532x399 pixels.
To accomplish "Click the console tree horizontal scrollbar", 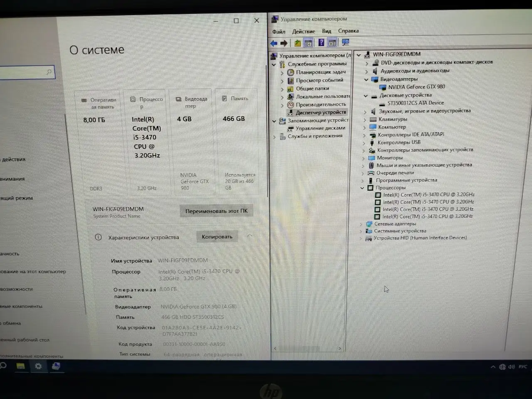I will tap(308, 348).
